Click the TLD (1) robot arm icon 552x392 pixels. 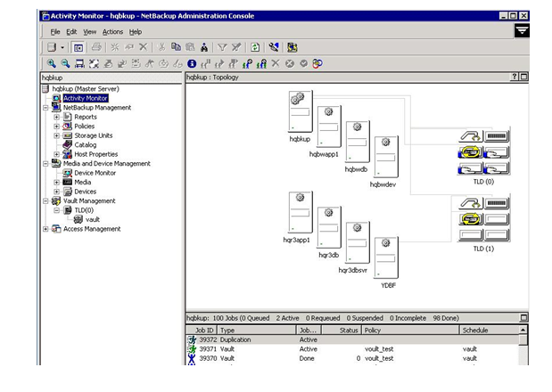[x=470, y=203]
